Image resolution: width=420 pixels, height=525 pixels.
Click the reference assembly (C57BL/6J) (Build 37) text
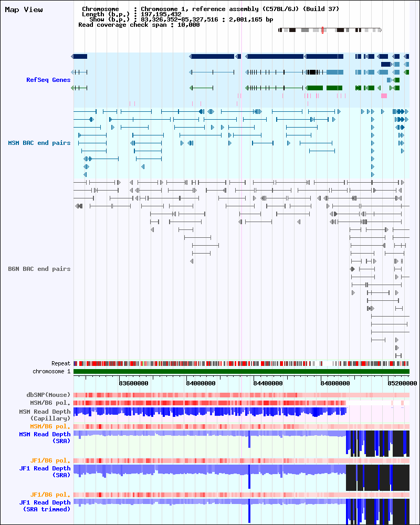[266, 9]
